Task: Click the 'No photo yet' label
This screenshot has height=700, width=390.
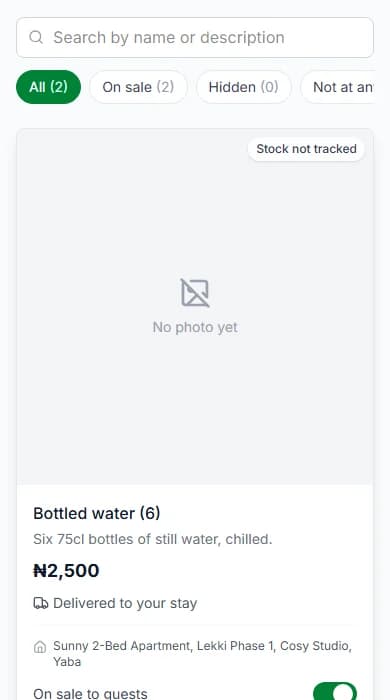Action: pyautogui.click(x=195, y=327)
